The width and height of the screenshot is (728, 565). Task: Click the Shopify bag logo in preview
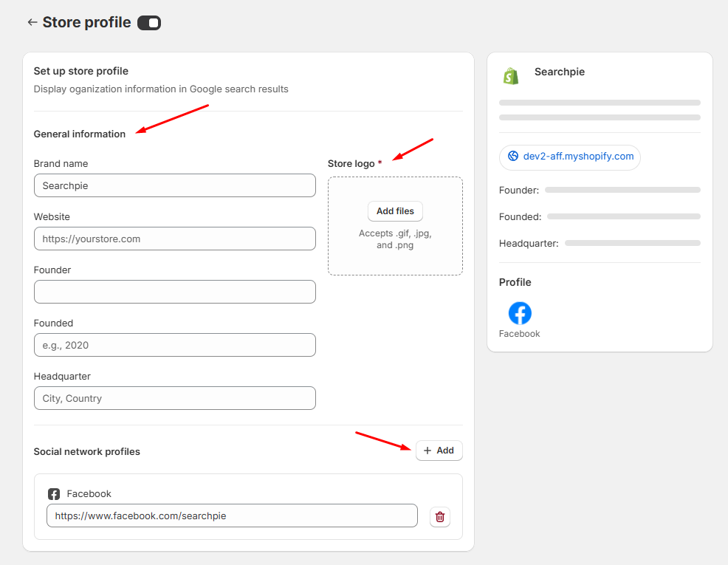[x=510, y=75]
